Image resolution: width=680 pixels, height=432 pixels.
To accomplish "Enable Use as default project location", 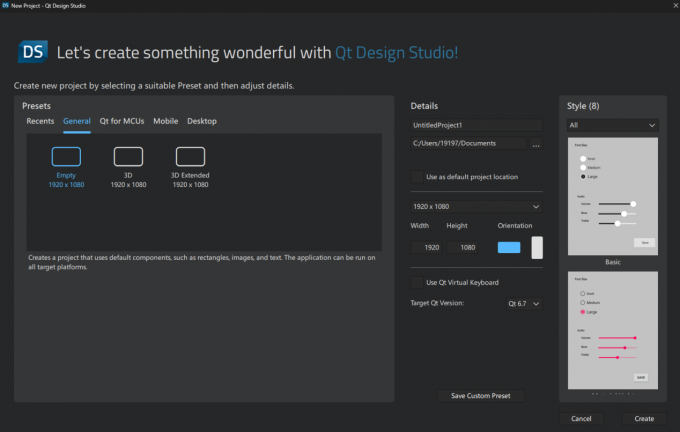I will (417, 177).
